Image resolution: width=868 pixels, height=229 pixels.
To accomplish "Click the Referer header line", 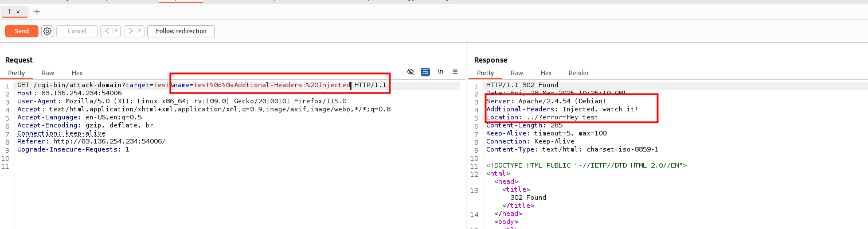I will coord(91,141).
